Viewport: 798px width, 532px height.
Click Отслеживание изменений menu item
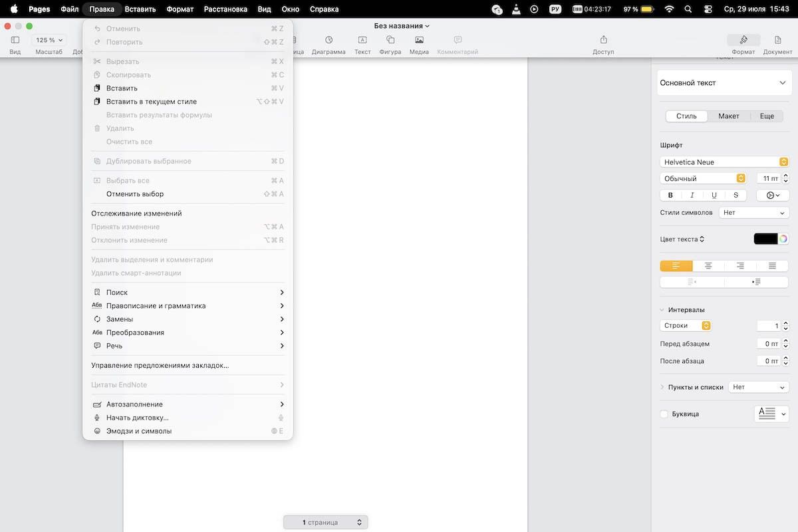tap(188, 213)
